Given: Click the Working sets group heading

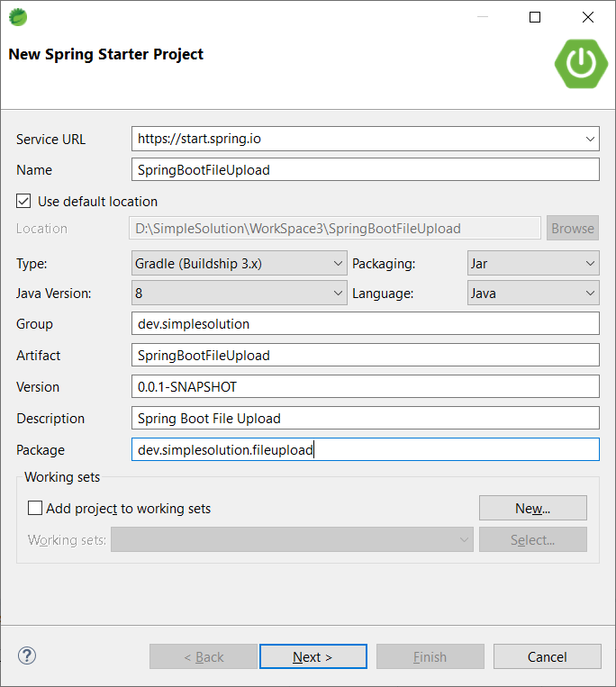Looking at the screenshot, I should pos(62,477).
